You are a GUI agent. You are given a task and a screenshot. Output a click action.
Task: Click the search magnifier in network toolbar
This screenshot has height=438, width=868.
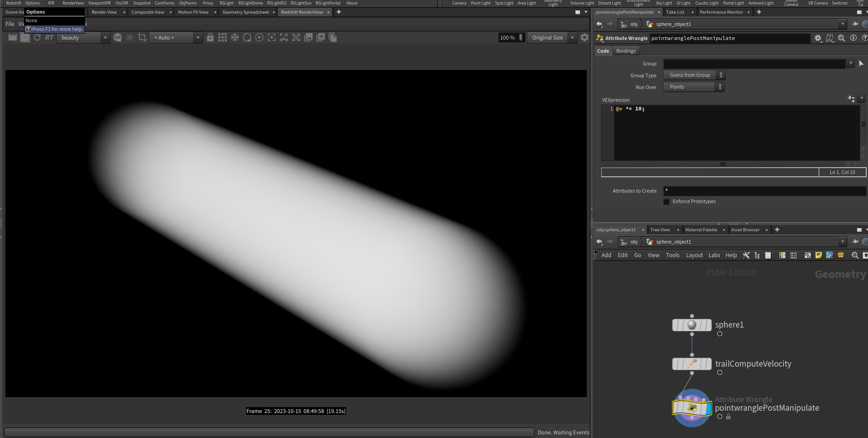click(855, 255)
